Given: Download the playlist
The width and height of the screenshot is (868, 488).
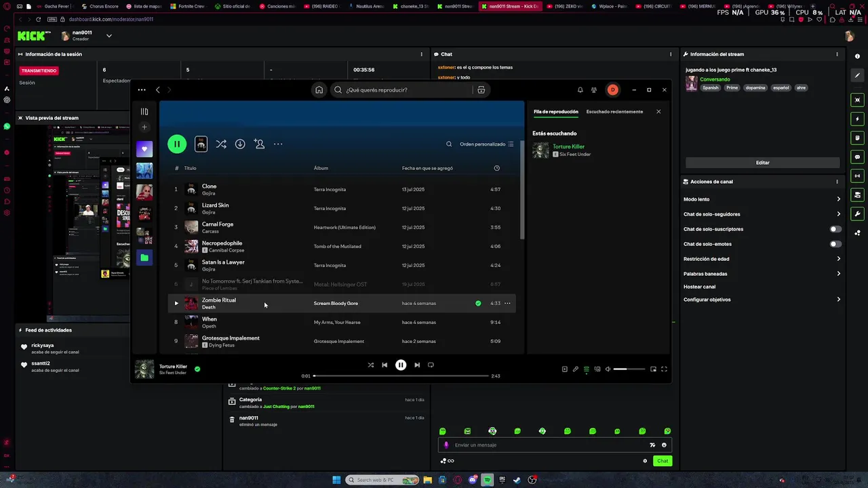Looking at the screenshot, I should click(240, 144).
